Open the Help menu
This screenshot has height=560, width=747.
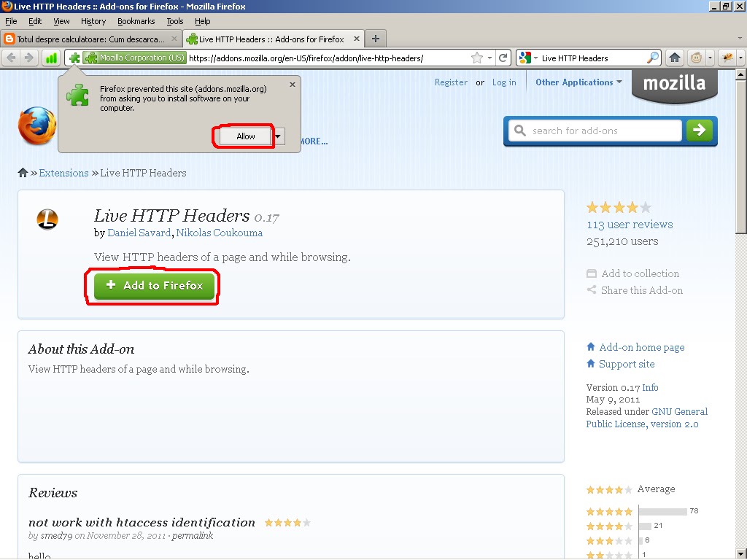pos(203,21)
